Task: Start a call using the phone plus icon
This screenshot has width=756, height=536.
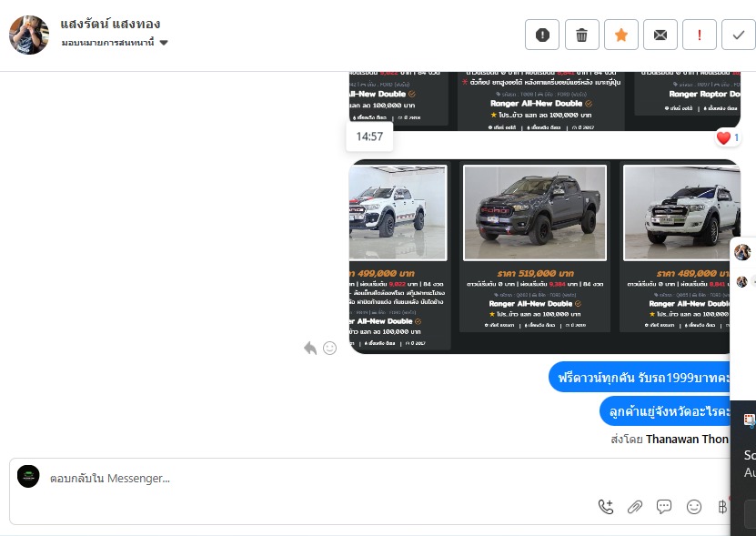Action: [606, 507]
